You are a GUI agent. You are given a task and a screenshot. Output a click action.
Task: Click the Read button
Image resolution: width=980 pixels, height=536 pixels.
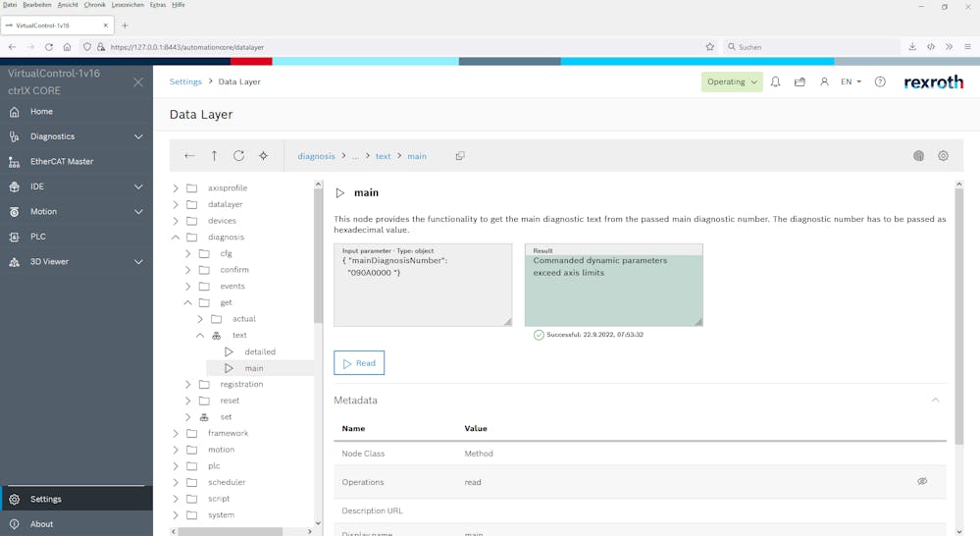[359, 363]
